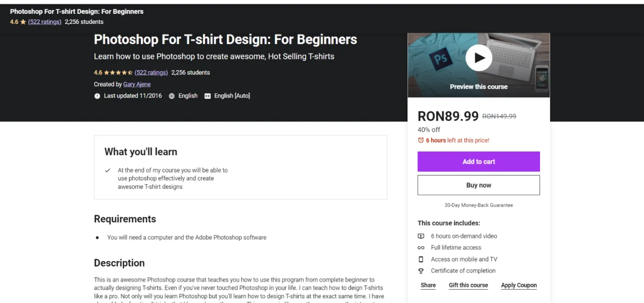Click 'Full lifetime access' text
This screenshot has height=303, width=644.
(456, 248)
